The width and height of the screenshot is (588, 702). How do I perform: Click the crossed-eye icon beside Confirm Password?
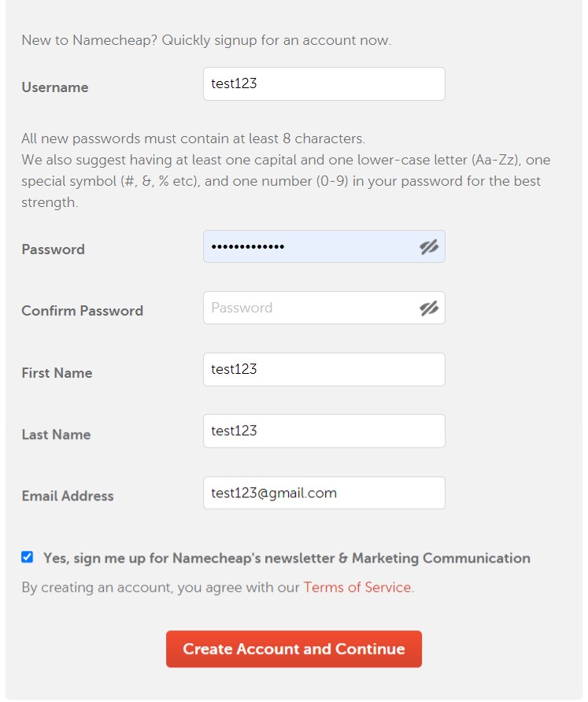coord(429,308)
